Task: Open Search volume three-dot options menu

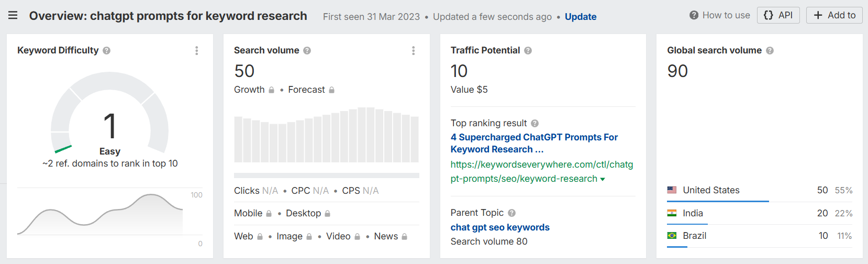Action: (414, 51)
